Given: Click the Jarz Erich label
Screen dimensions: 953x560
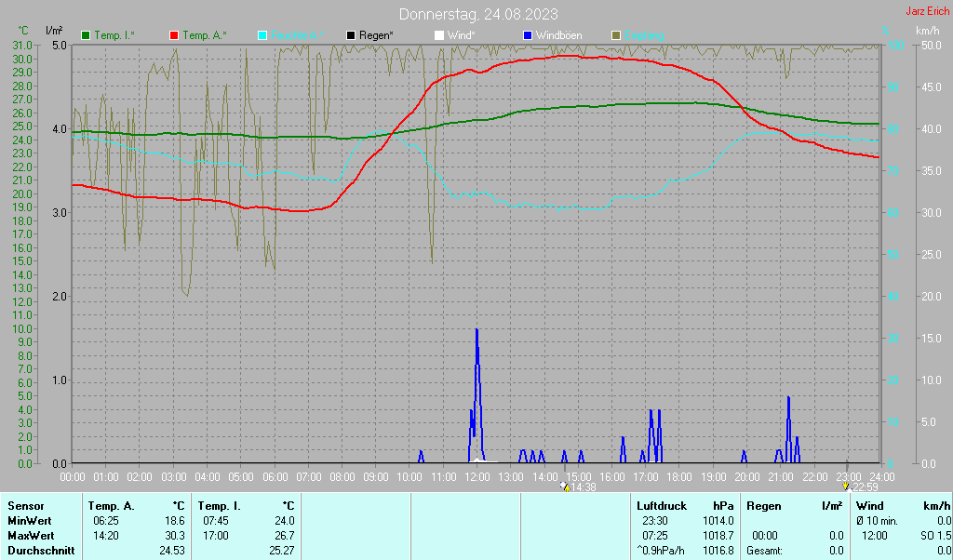Looking at the screenshot, I should click(x=927, y=12).
